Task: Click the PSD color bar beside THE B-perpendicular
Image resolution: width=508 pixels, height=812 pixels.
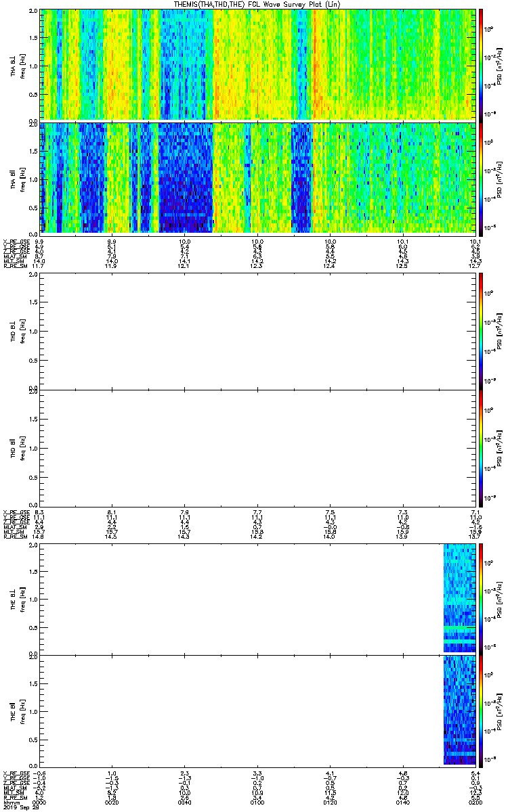Action: click(482, 599)
